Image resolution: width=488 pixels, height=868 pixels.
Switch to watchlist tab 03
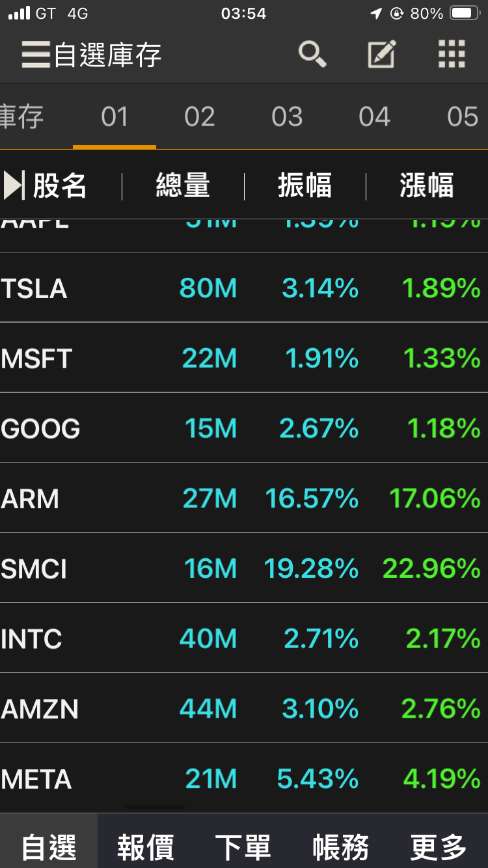(x=287, y=117)
